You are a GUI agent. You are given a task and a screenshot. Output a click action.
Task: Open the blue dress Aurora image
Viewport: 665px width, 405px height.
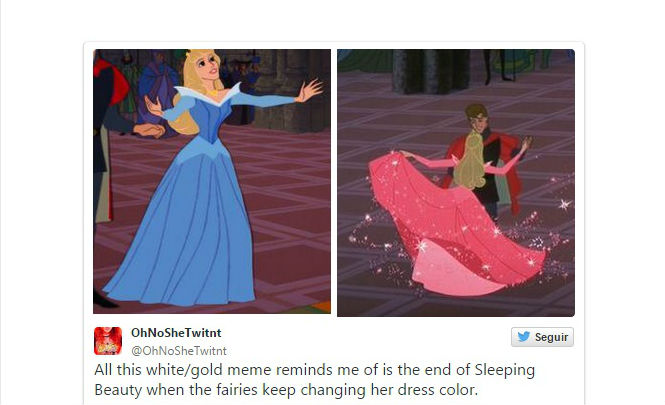click(x=212, y=182)
